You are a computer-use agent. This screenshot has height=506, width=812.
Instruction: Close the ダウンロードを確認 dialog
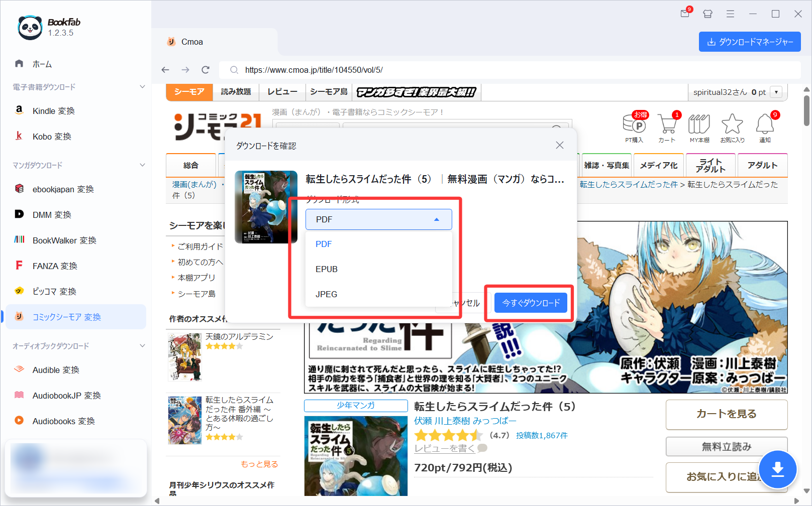[560, 145]
